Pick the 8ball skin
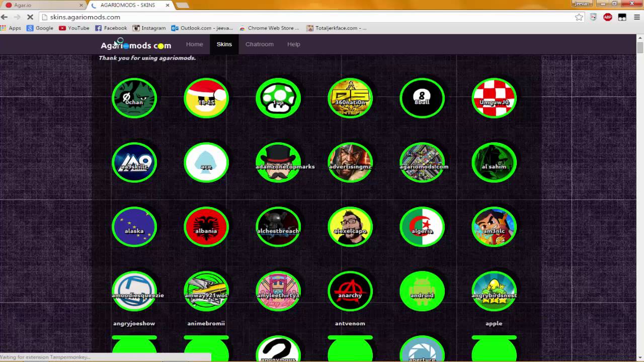 [422, 98]
